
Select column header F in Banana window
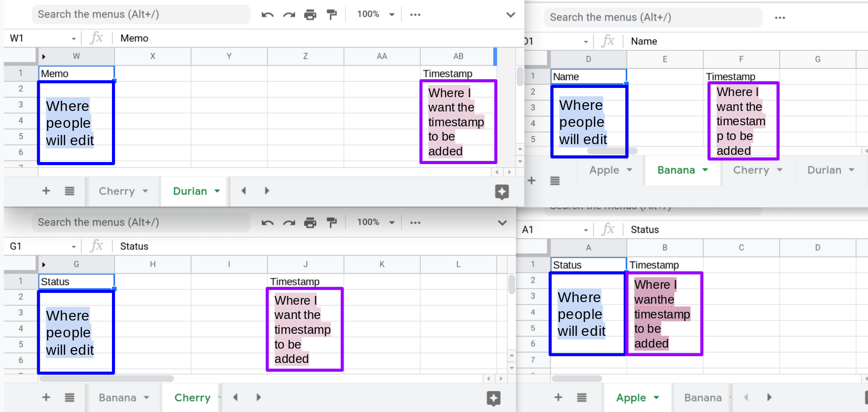[x=741, y=59]
